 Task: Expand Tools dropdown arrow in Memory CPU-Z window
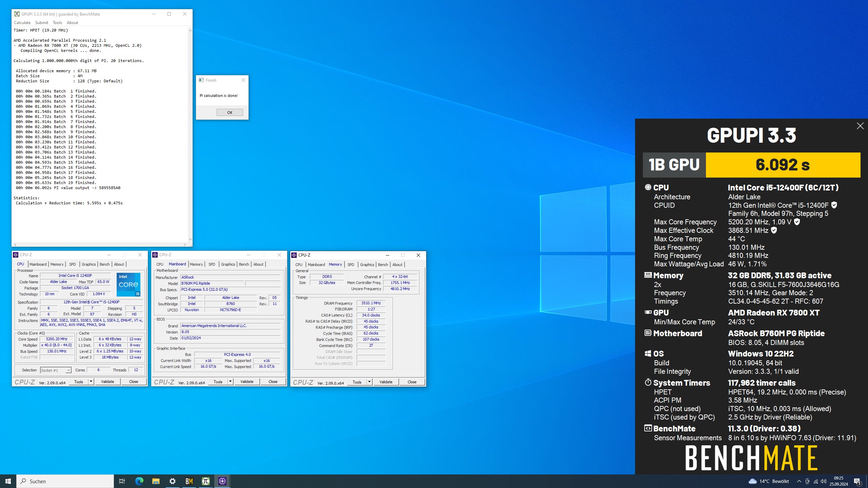point(369,382)
